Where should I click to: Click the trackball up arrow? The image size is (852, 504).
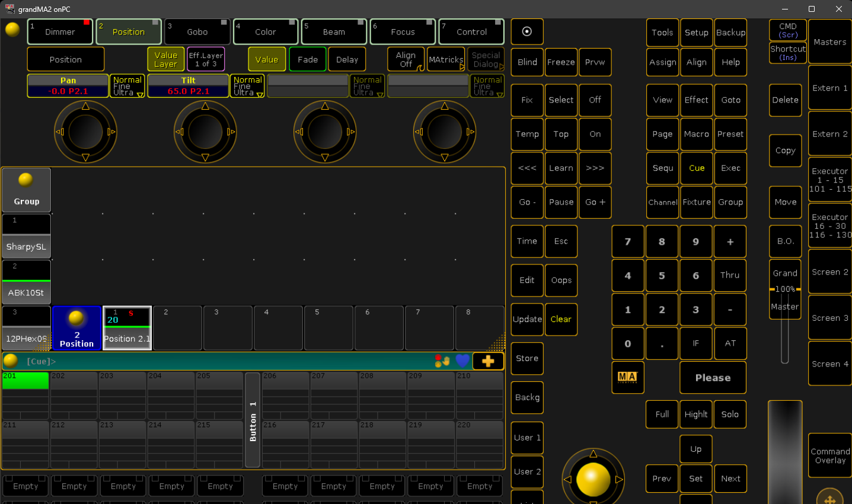593,454
